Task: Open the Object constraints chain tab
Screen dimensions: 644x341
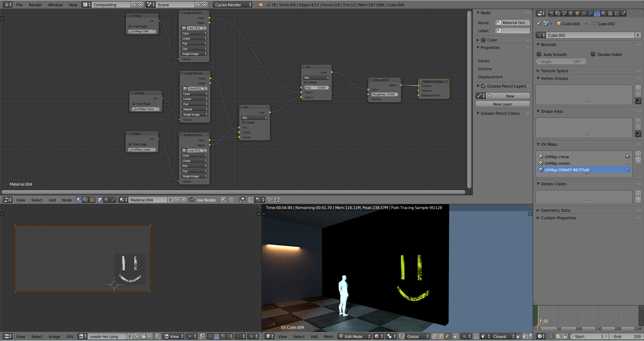Action: coord(584,13)
